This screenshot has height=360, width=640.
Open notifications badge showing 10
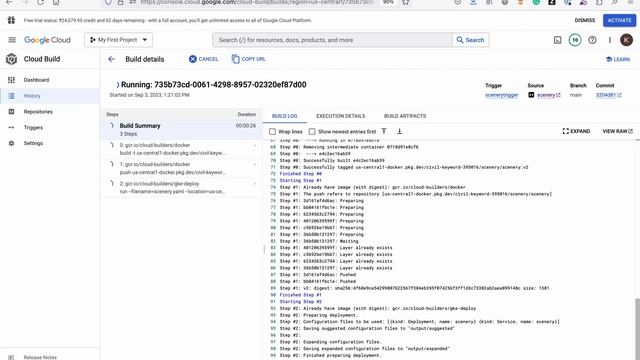coord(575,40)
